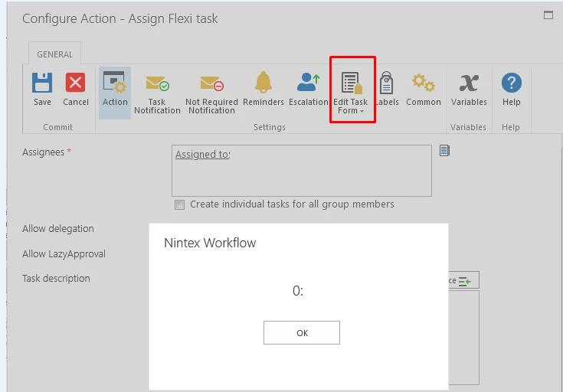Open Task Notification settings
This screenshot has height=392, width=563.
[x=157, y=94]
